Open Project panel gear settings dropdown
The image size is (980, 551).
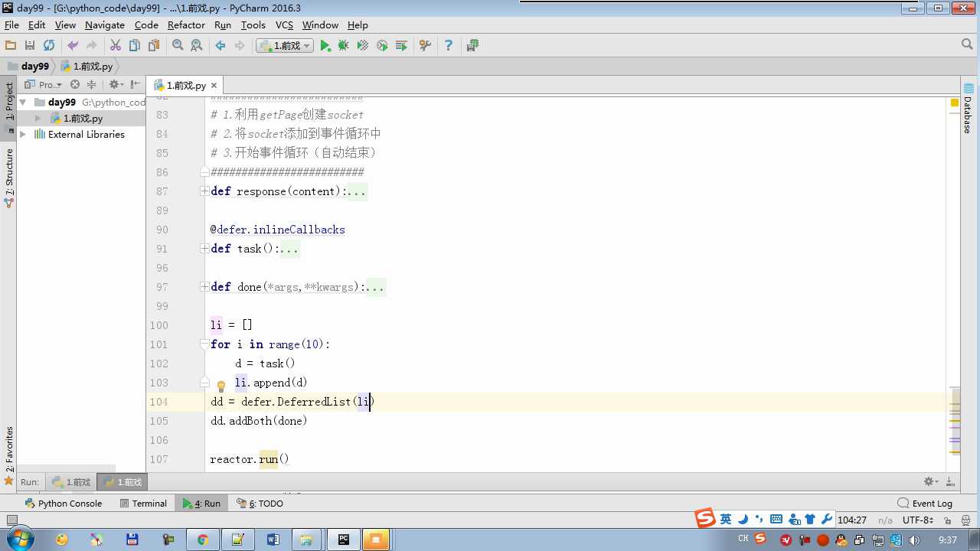click(116, 85)
